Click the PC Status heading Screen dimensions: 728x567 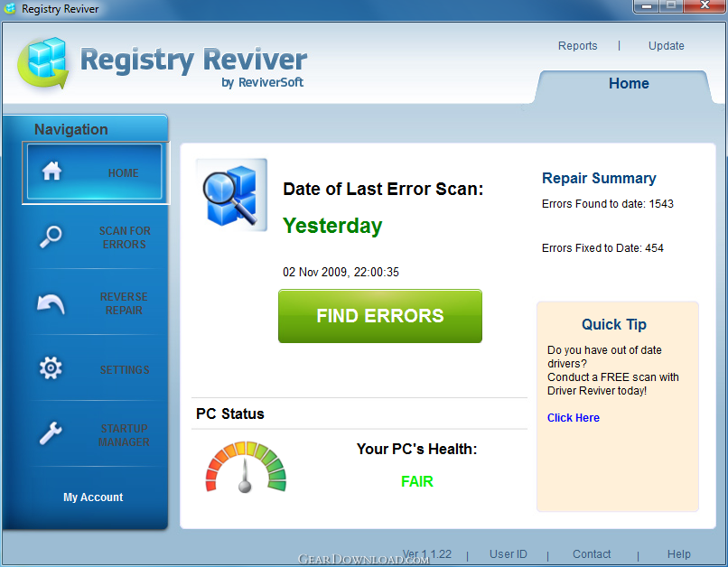tap(229, 414)
